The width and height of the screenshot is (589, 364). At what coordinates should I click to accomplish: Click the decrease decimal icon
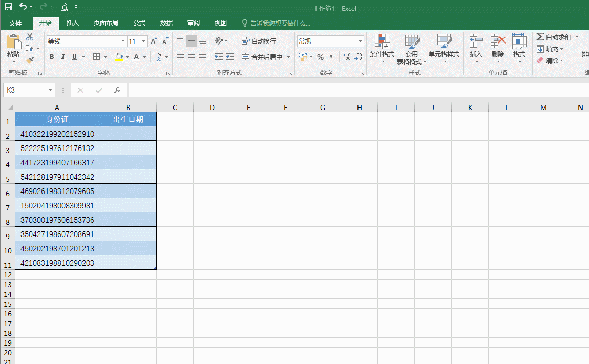(x=359, y=57)
